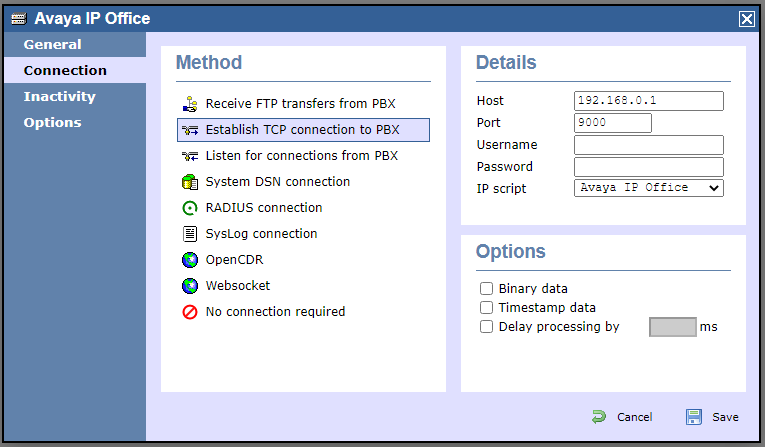Select the Connection tab
Image resolution: width=765 pixels, height=447 pixels.
(x=75, y=70)
